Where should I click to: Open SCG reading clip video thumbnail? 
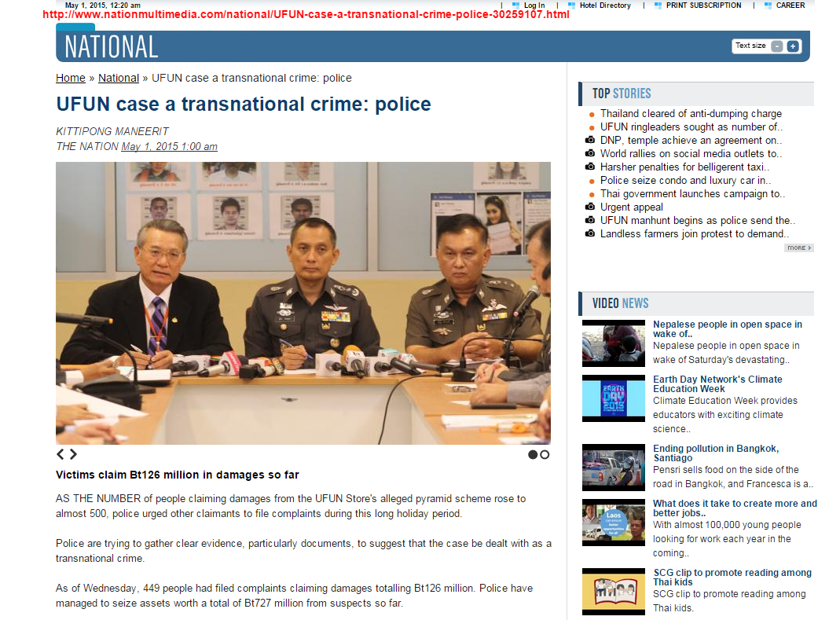(x=614, y=592)
